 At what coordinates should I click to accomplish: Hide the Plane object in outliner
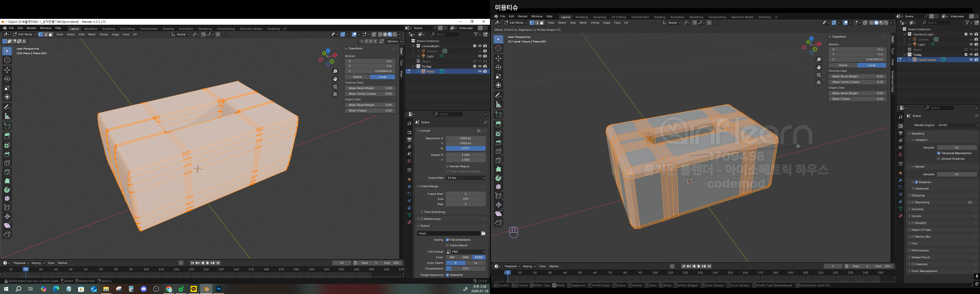[x=479, y=71]
